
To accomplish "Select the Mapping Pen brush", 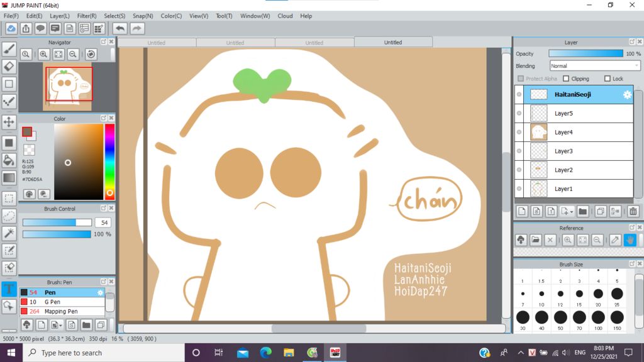I will coord(62,312).
